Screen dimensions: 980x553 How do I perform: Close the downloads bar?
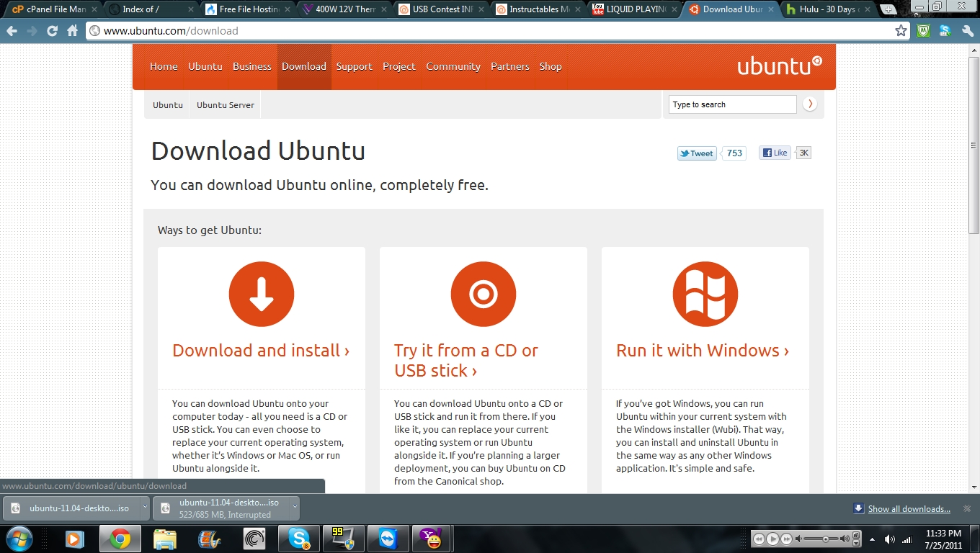(x=967, y=508)
